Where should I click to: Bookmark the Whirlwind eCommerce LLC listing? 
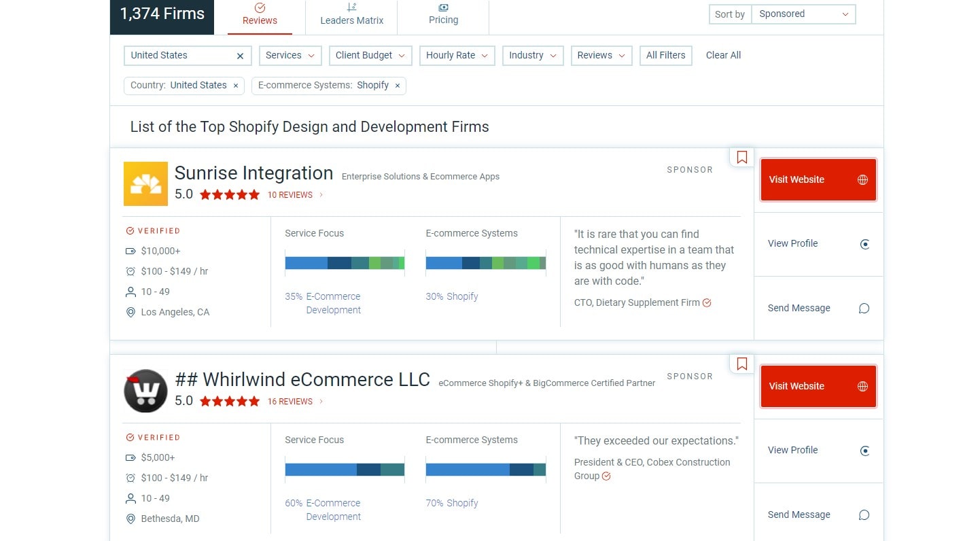coord(741,364)
